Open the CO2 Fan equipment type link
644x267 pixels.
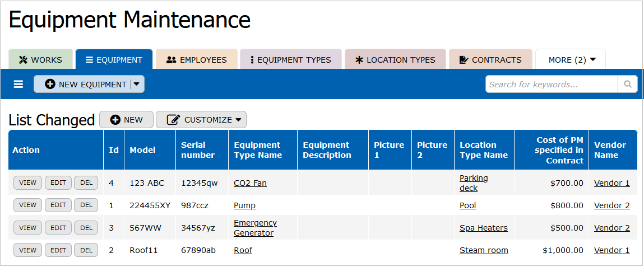[x=250, y=183]
